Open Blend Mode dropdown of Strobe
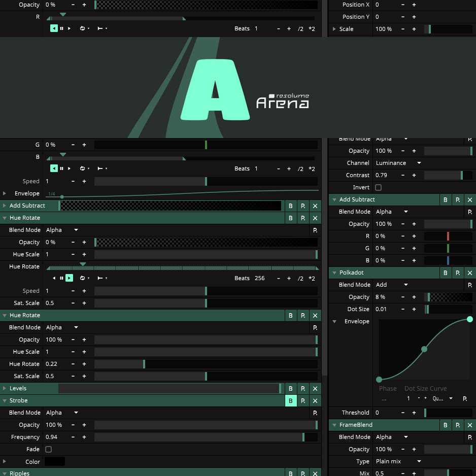Screen dimensions: 476x476 [62, 413]
